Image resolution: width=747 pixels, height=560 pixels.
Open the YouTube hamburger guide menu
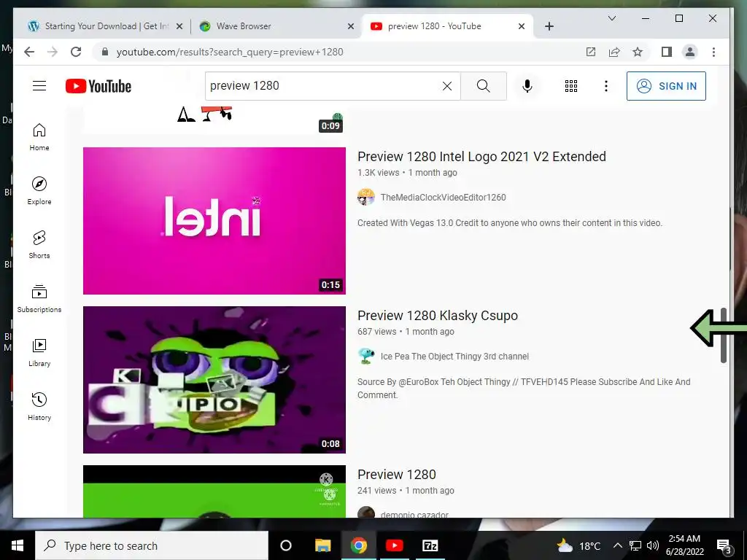[x=39, y=86]
